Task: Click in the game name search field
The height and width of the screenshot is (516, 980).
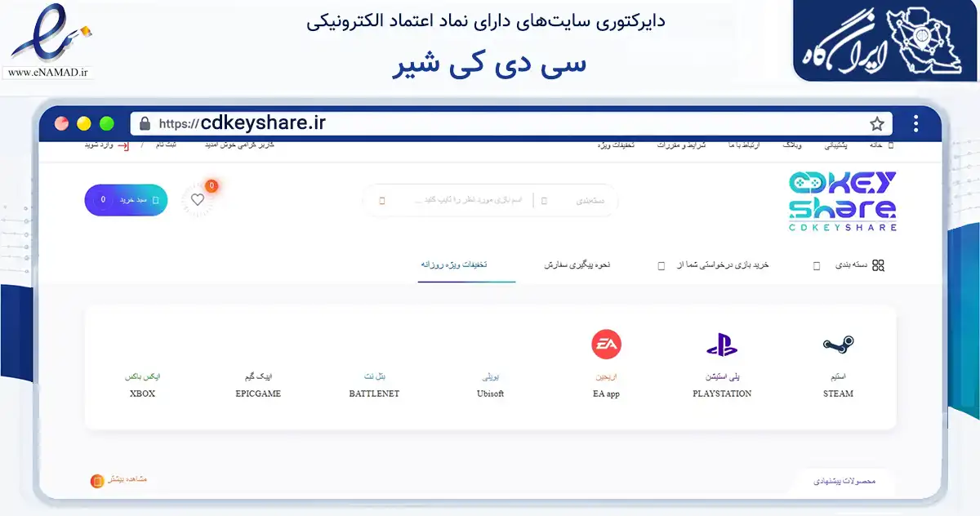Action: tap(470, 200)
